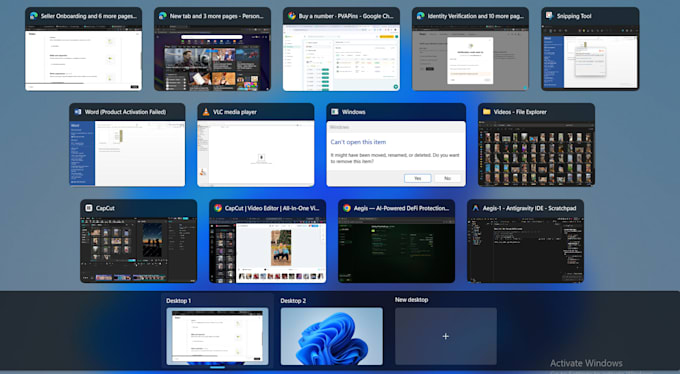Click the Windows dialog title icon
Image resolution: width=680 pixels, height=374 pixels.
pos(335,112)
